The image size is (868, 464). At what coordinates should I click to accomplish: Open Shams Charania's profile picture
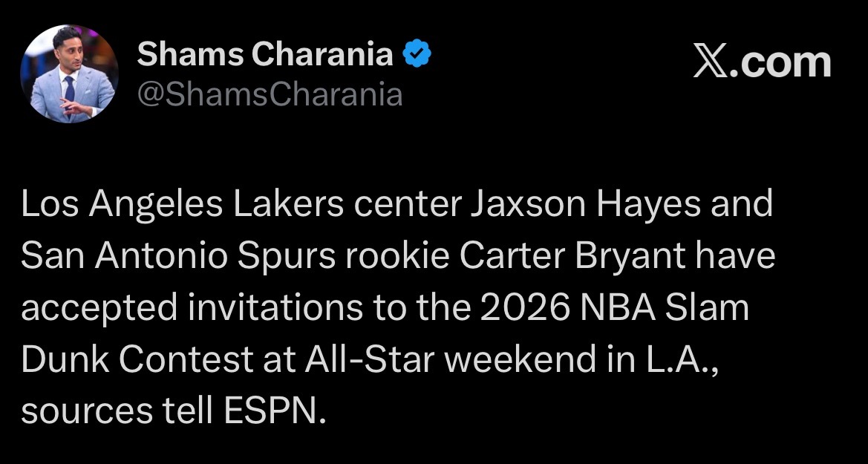coord(68,73)
